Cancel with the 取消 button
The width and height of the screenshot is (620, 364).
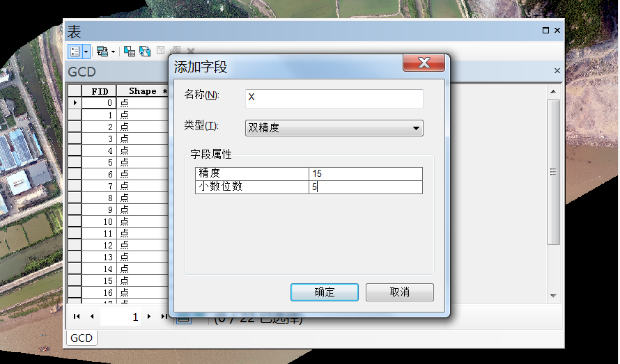point(400,292)
